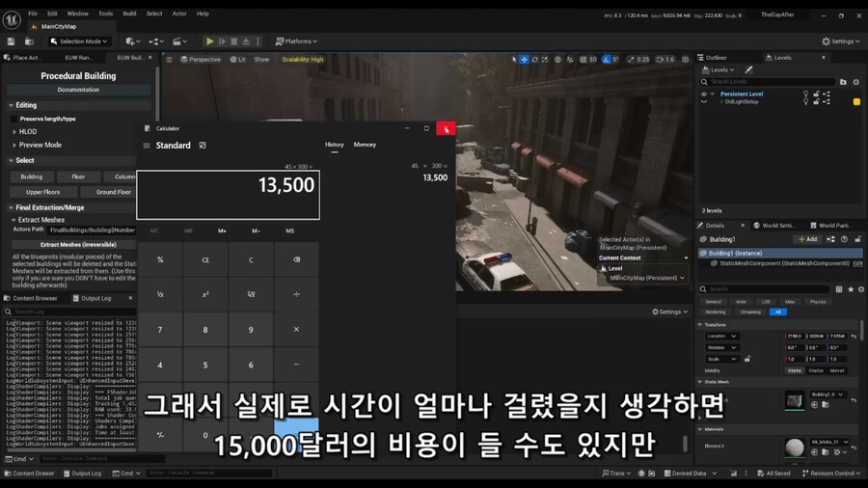Image resolution: width=868 pixels, height=488 pixels.
Task: Select the Scale gizmo tool
Action: 545,59
